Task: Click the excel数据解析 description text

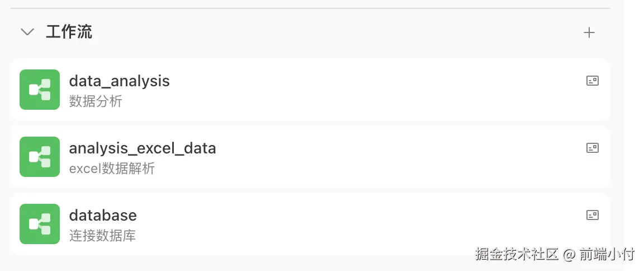Action: 112,169
